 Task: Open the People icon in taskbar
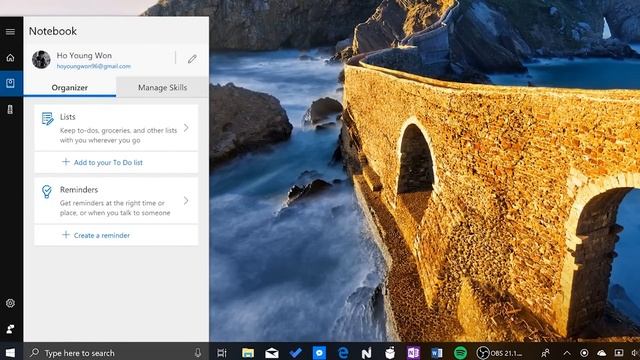(545, 353)
